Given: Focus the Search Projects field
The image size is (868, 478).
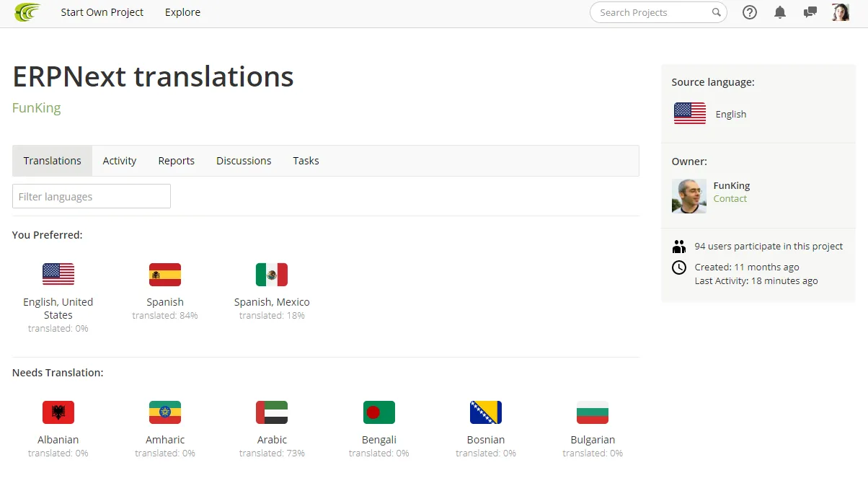Looking at the screenshot, I should [658, 12].
